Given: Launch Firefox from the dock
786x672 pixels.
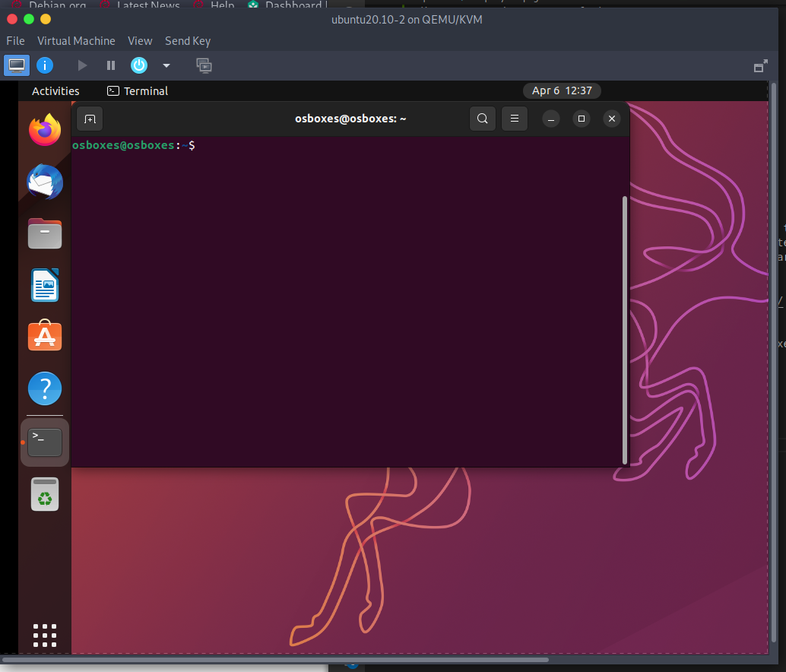Looking at the screenshot, I should [x=45, y=130].
